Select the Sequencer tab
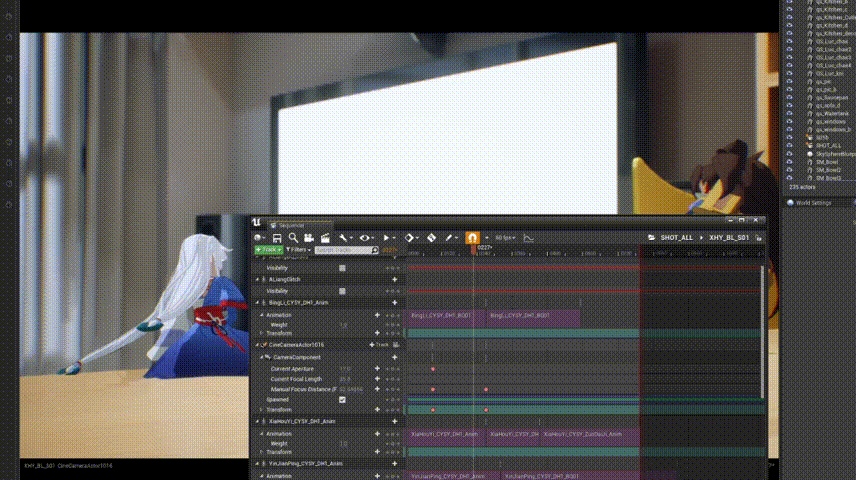Image resolution: width=856 pixels, height=480 pixels. [299, 225]
